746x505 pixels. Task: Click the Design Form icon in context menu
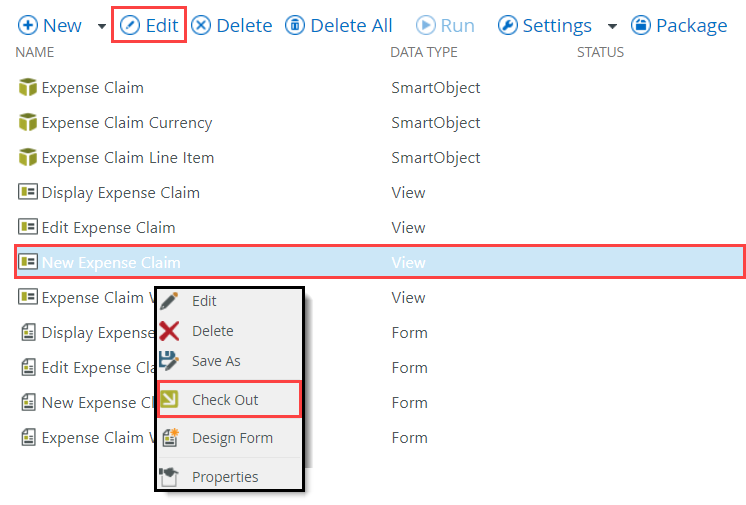tap(170, 438)
